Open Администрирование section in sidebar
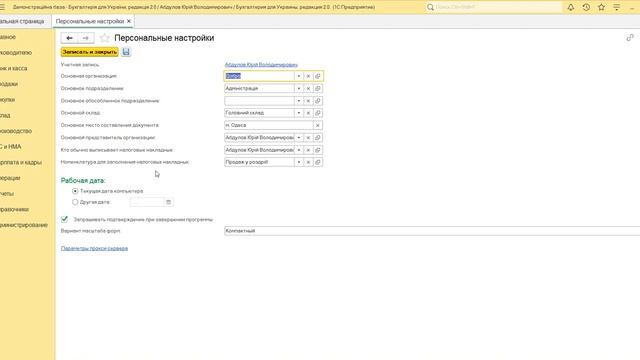 [x=24, y=225]
